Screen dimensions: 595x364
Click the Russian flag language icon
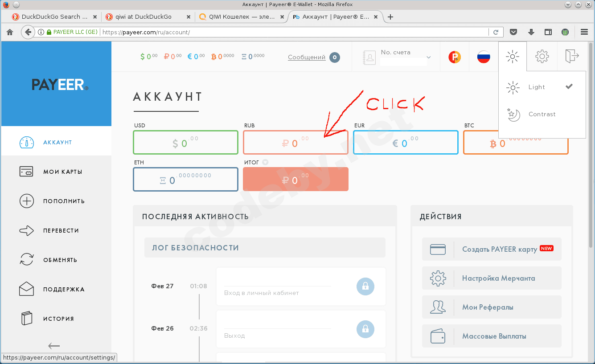click(484, 57)
